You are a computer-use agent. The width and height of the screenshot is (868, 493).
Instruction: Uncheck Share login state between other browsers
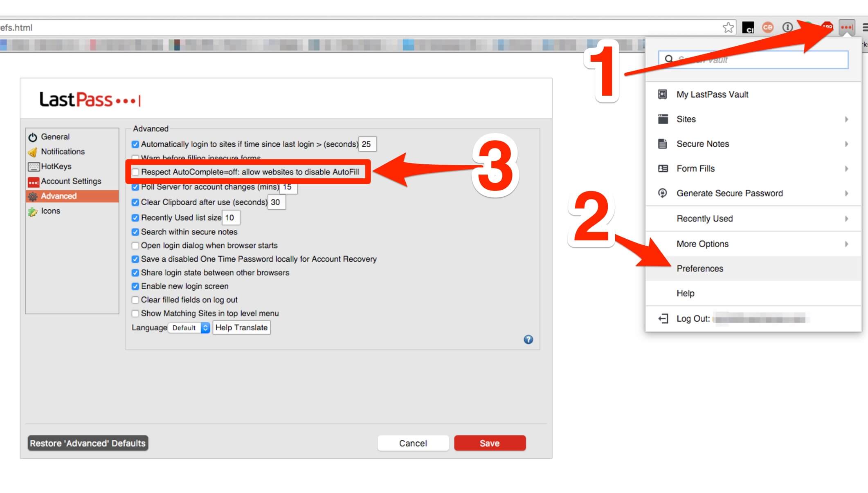point(135,273)
